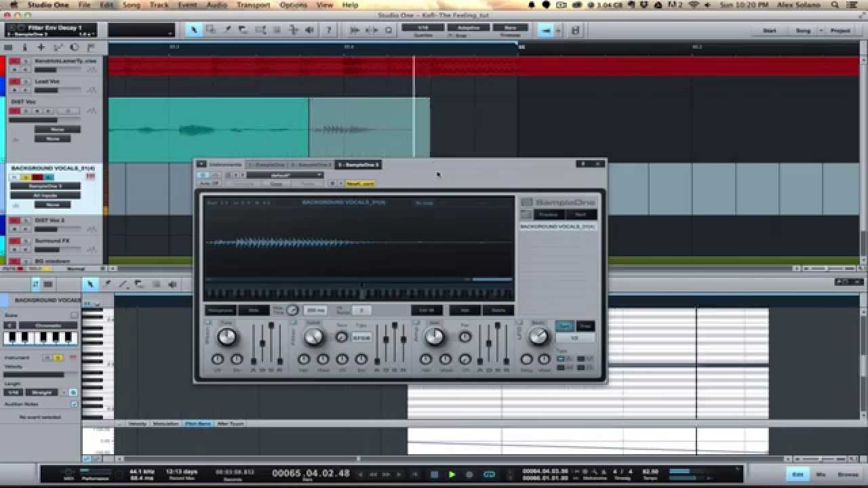Open the SampleOne 3 instrument selector on track
Screen dimensions: 868x488
click(x=45, y=186)
